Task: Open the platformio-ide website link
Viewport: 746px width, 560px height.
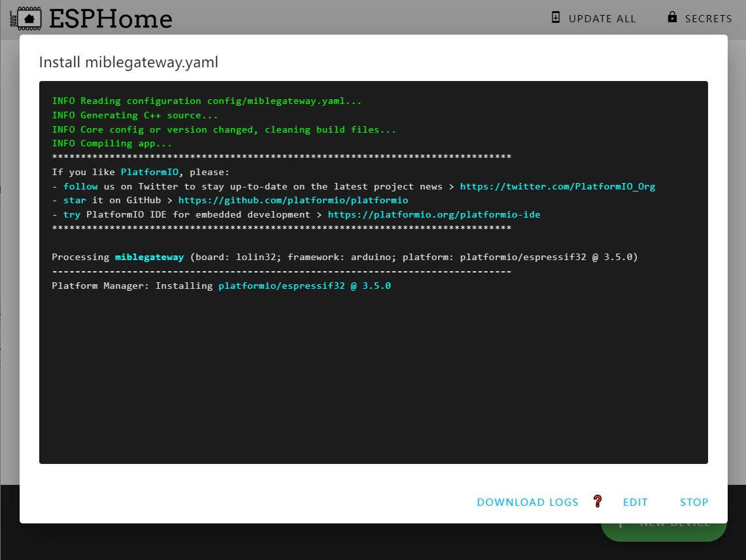Action: tap(434, 214)
